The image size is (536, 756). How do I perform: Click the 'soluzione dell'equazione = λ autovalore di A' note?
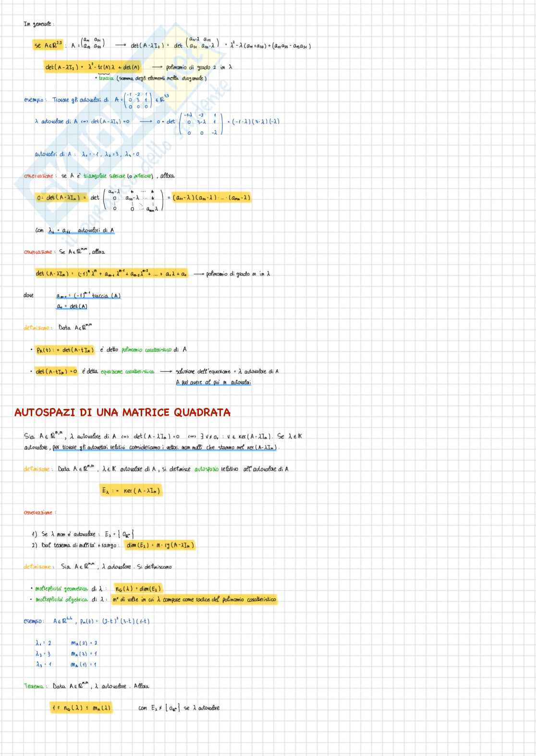(227, 372)
